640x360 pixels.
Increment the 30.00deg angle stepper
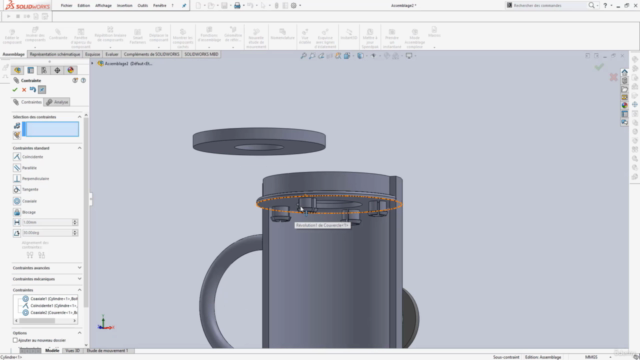(75, 231)
